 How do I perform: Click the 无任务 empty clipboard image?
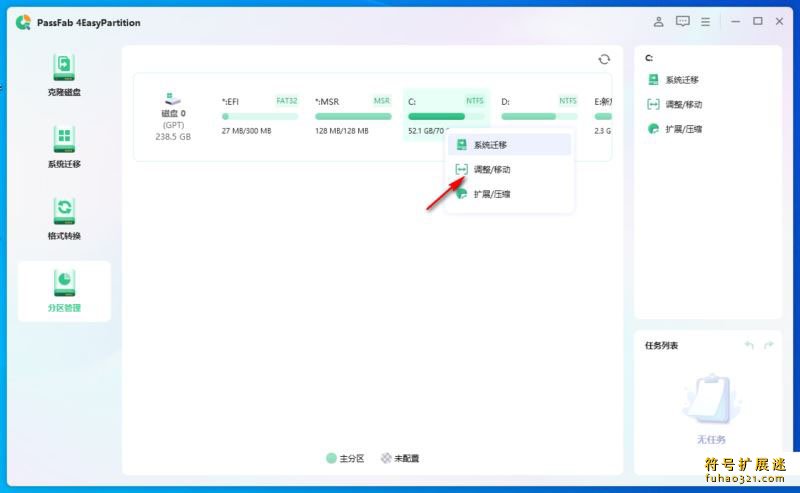point(712,400)
